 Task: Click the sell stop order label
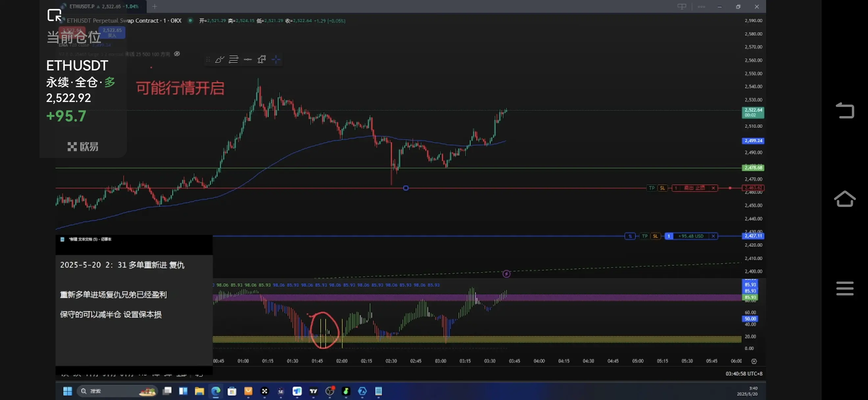point(694,188)
